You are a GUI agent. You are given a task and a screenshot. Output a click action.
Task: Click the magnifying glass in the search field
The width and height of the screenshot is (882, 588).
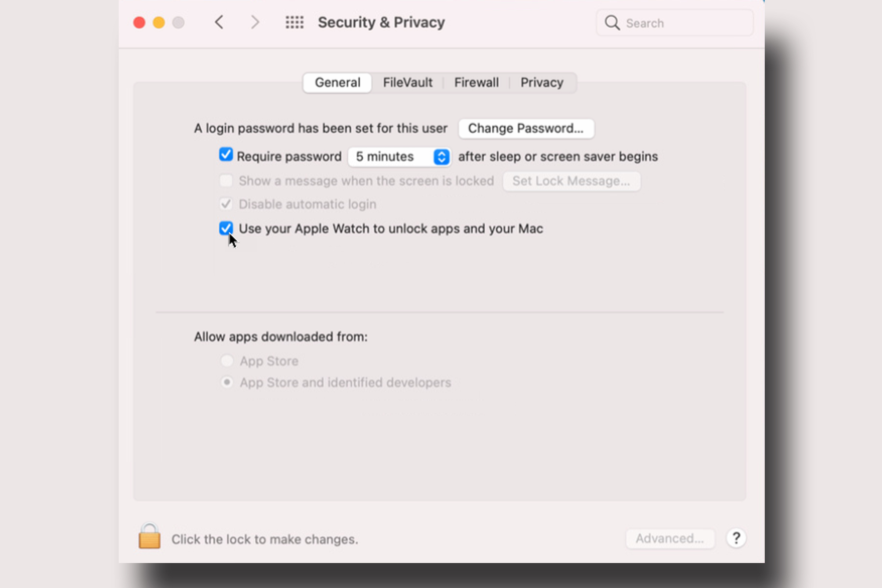[x=612, y=23]
